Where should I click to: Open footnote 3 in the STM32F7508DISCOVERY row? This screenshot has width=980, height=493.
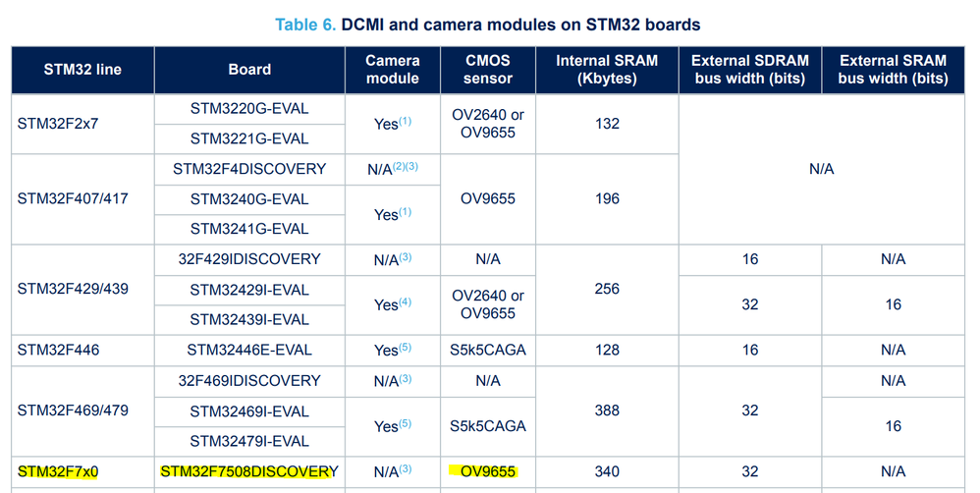(406, 469)
